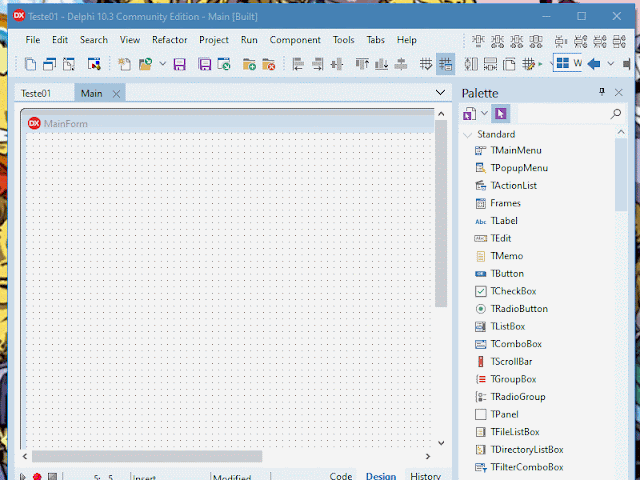Open the dropdown arrow next to Open Project
The image size is (640, 480).
(x=162, y=64)
